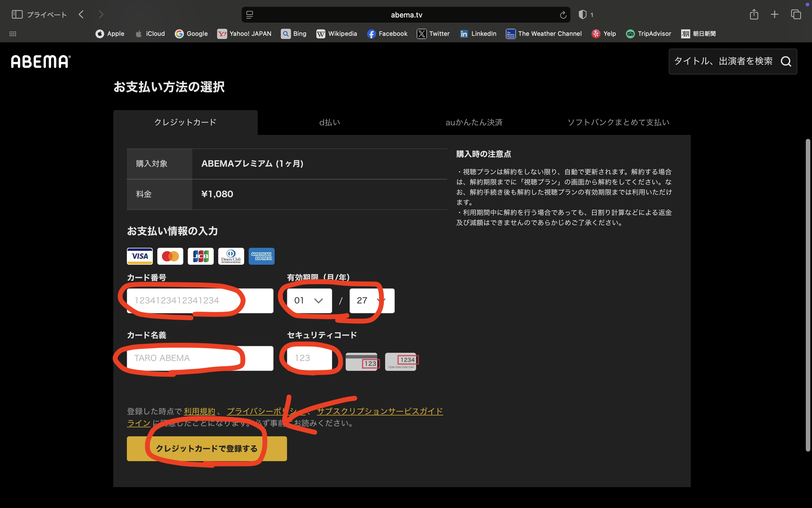812x508 pixels.
Task: Click the American Express logo
Action: click(261, 256)
